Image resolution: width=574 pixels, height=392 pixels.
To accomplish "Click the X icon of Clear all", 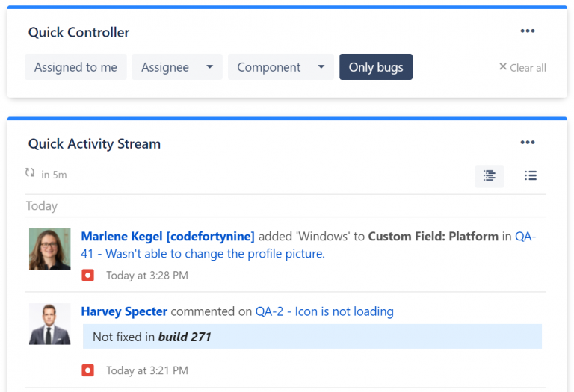I will pos(503,67).
